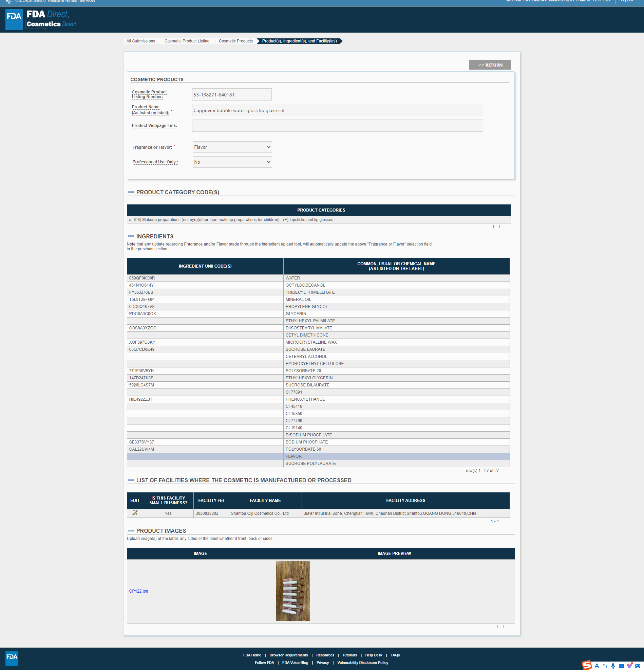Click the FDA logo in the footer
Viewport: 644px width, 670px height.
(12, 658)
